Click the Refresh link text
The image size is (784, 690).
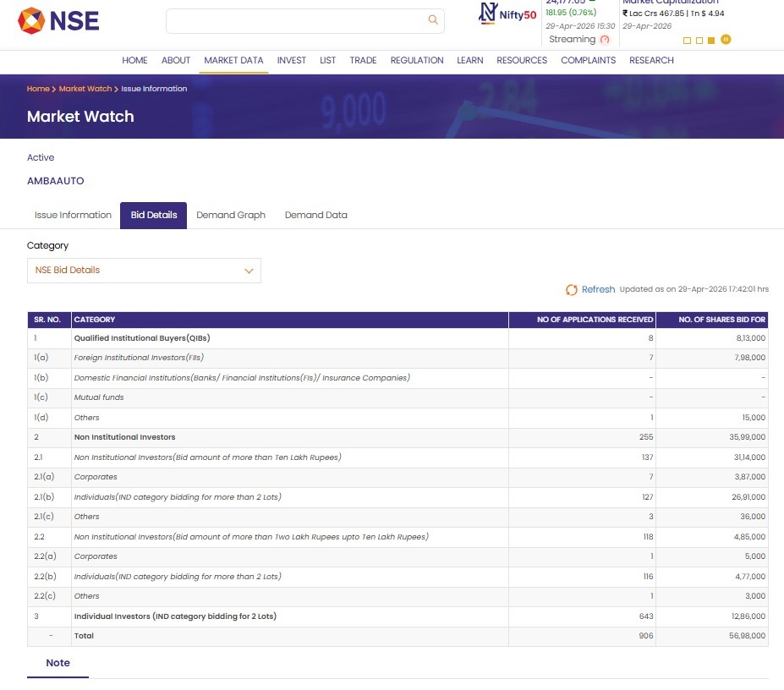point(598,289)
